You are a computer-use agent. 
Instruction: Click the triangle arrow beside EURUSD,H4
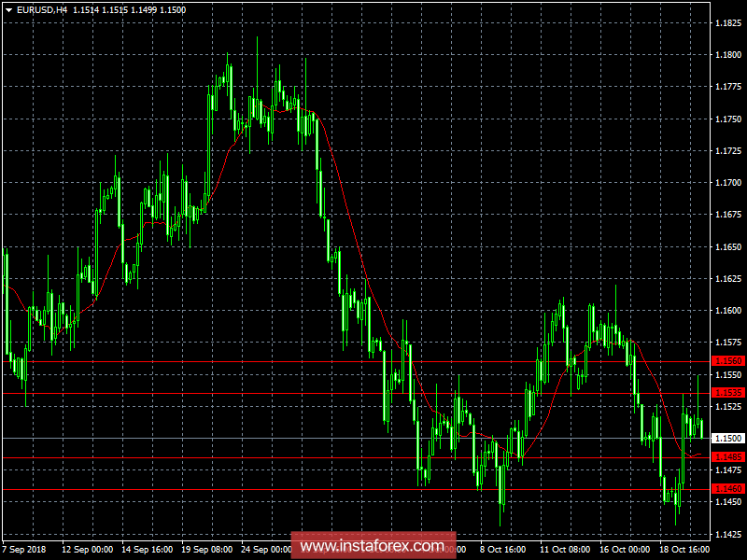7,8
